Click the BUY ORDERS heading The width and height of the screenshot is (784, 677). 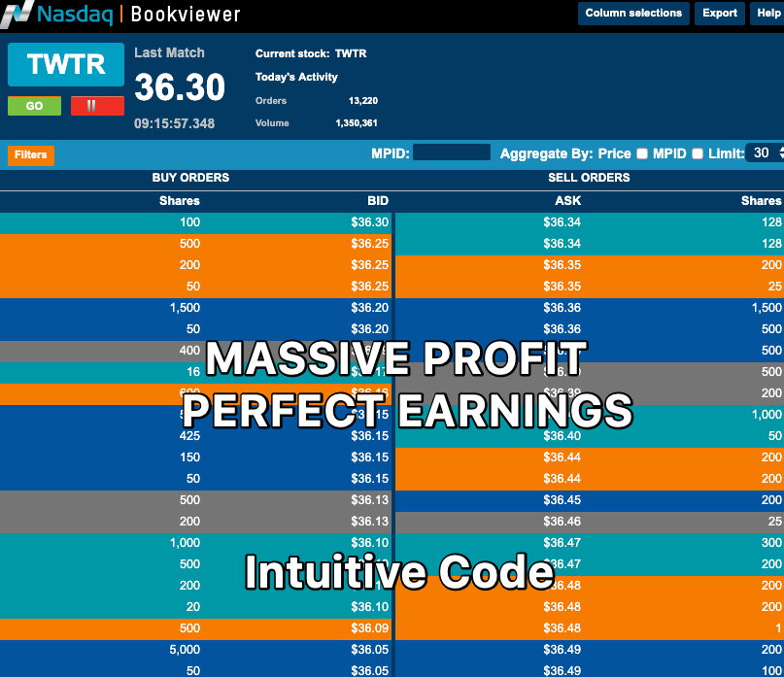pyautogui.click(x=190, y=178)
